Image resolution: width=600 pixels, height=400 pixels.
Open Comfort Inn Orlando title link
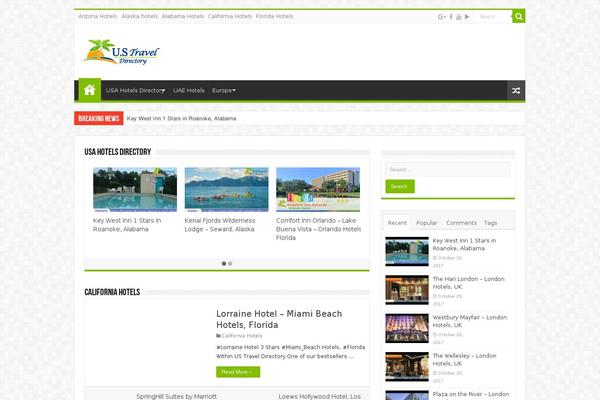click(318, 229)
